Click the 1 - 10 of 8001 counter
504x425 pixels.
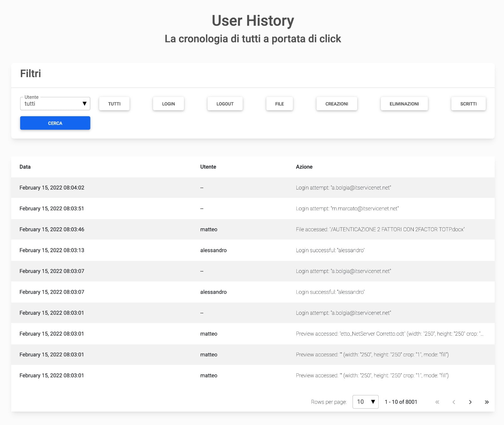point(401,402)
